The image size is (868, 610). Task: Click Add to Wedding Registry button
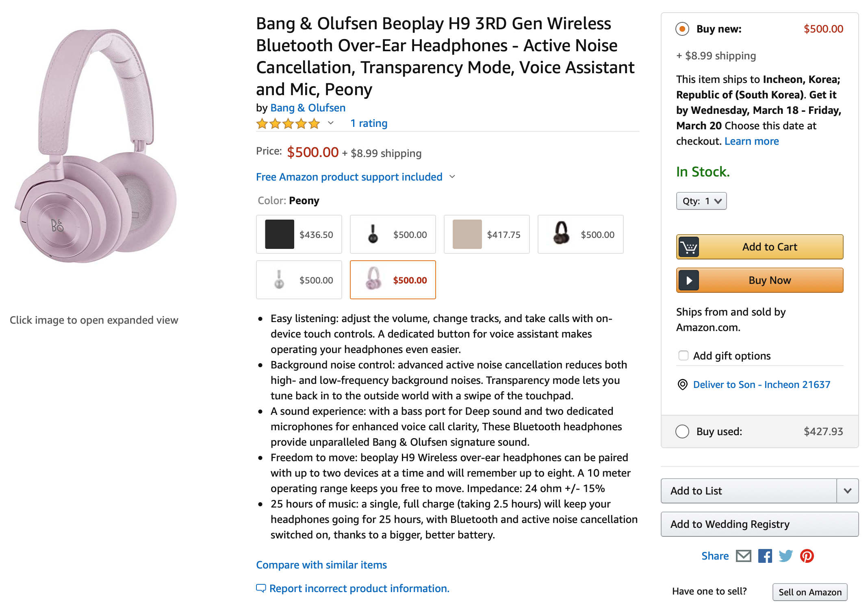pos(759,524)
